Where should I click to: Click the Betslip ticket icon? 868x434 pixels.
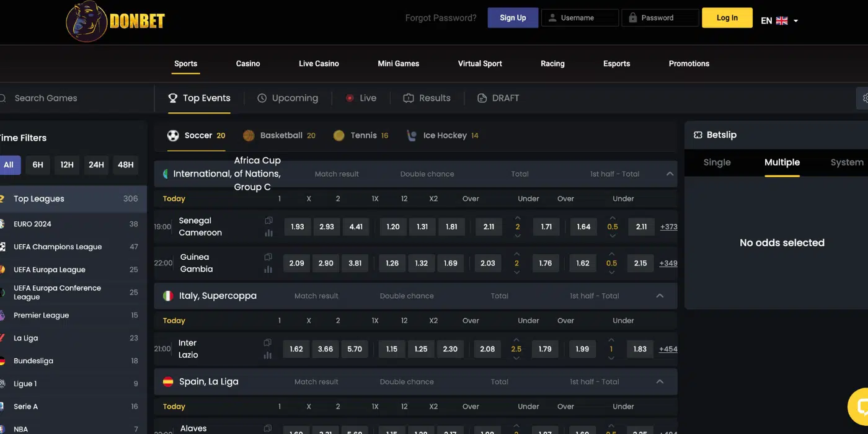(x=698, y=135)
